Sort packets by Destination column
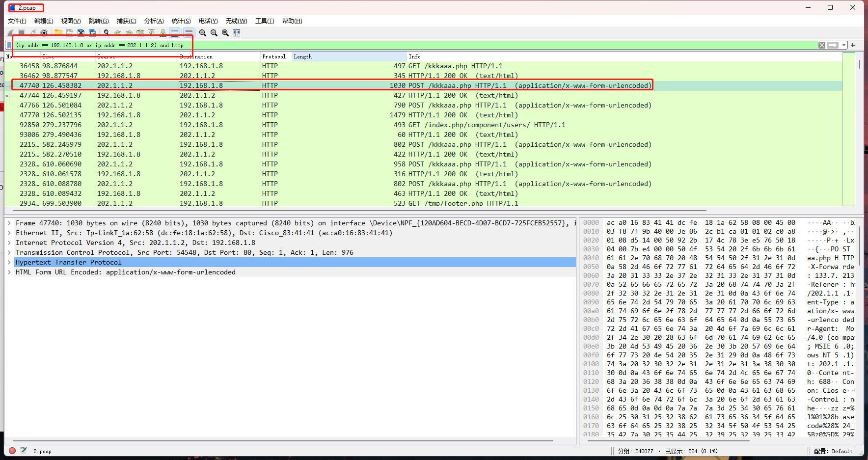Screen dimensions: 868x460 [219, 56]
